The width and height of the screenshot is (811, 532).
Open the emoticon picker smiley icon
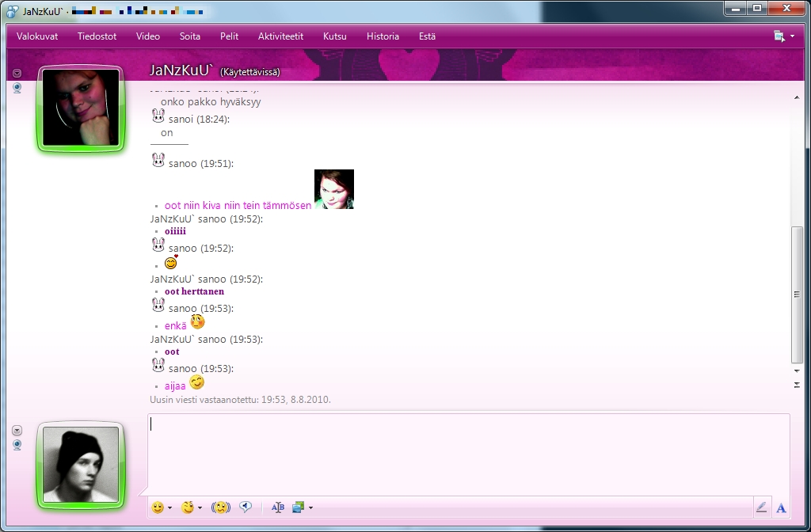pyautogui.click(x=158, y=507)
